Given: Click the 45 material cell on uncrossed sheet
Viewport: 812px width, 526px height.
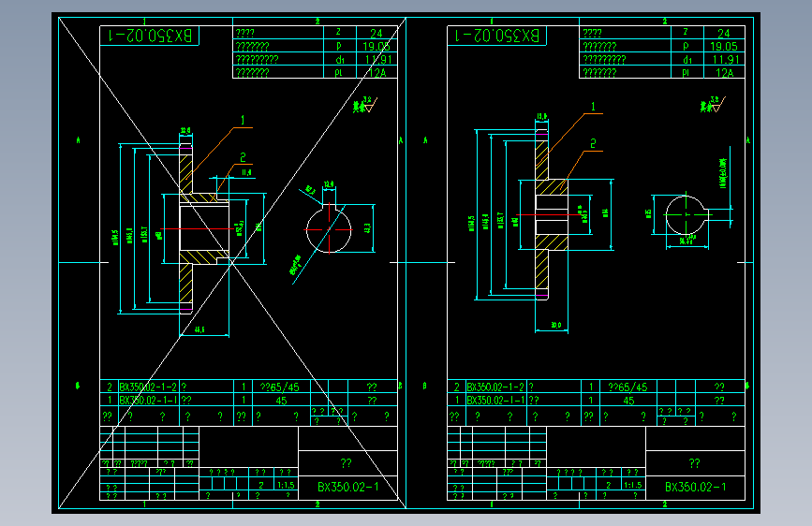Looking at the screenshot, I should [628, 401].
